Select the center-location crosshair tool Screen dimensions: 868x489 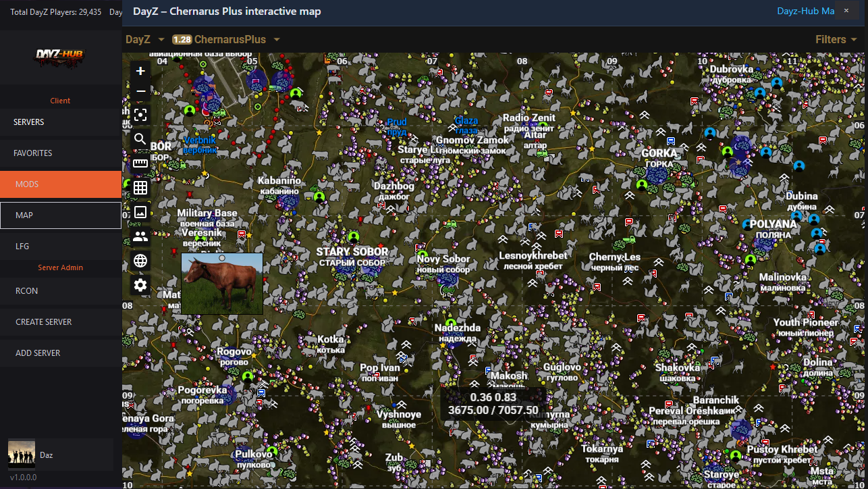140,114
